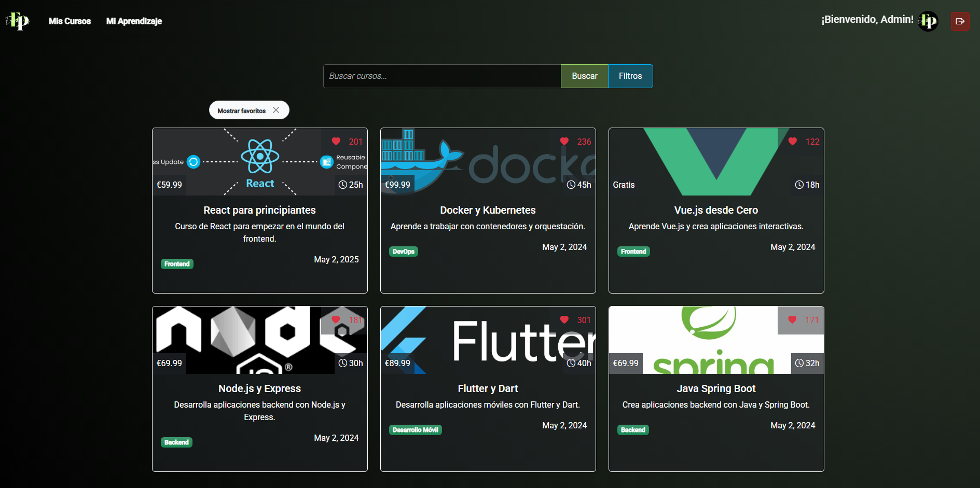Image resolution: width=980 pixels, height=488 pixels.
Task: Click the Backend tag on Java Spring Boot card
Action: point(633,430)
